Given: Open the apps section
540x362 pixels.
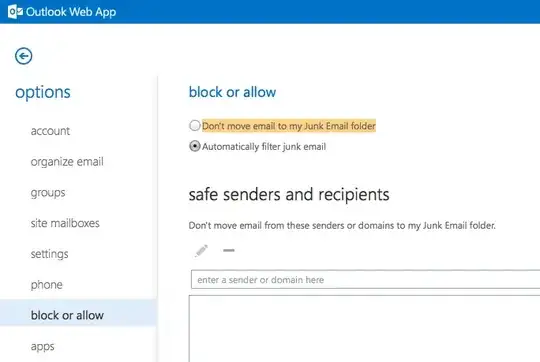Looking at the screenshot, I should pyautogui.click(x=43, y=347).
